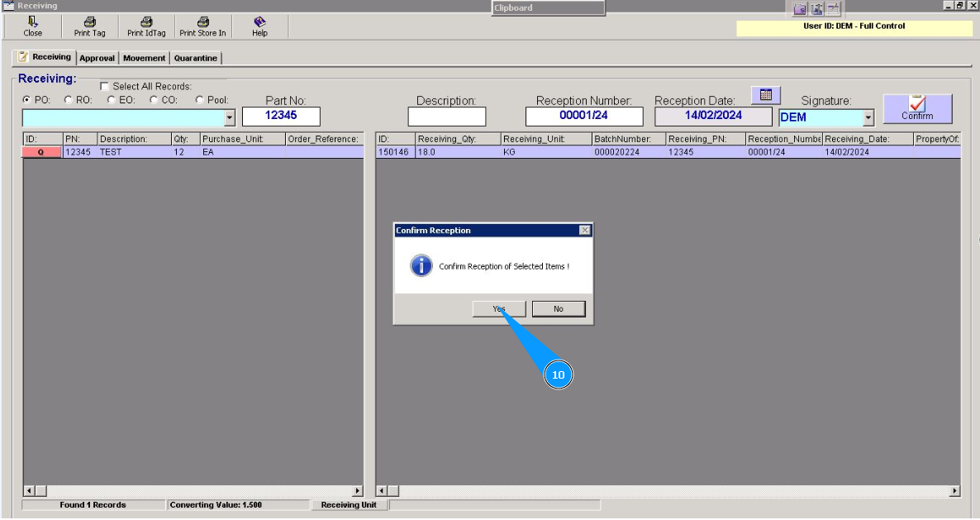
Task: Click the user/people icon at top right
Action: point(817,9)
